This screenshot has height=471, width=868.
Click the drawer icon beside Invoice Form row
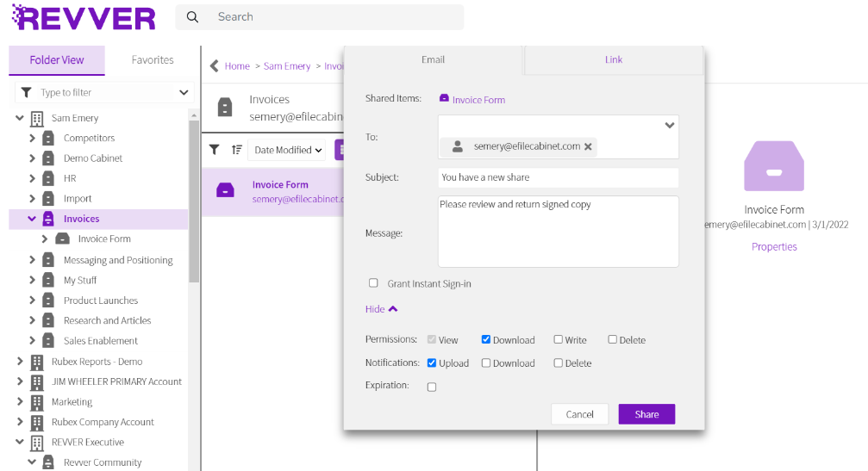pyautogui.click(x=225, y=190)
